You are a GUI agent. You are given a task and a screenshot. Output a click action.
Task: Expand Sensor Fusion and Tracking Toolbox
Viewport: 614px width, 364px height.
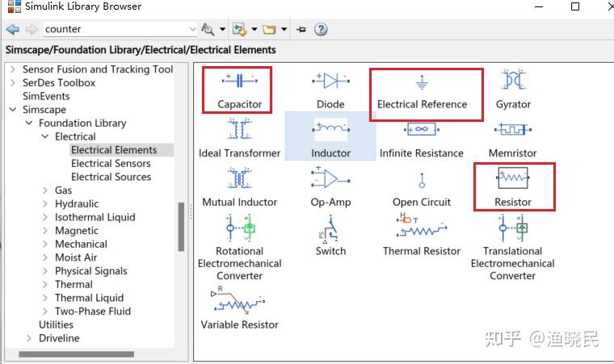[x=13, y=69]
